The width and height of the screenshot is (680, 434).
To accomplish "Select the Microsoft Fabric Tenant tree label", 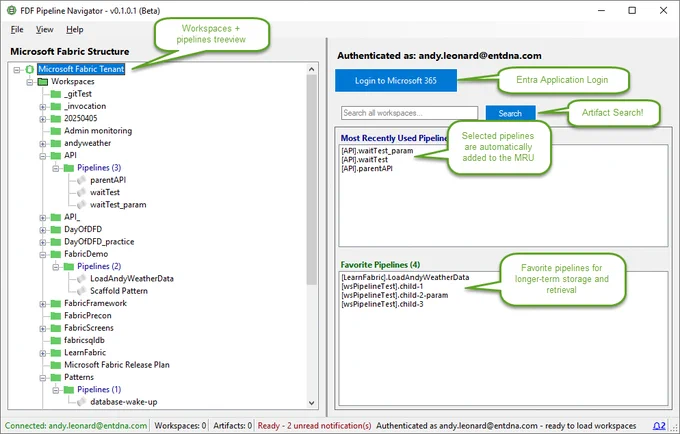I will coord(81,69).
